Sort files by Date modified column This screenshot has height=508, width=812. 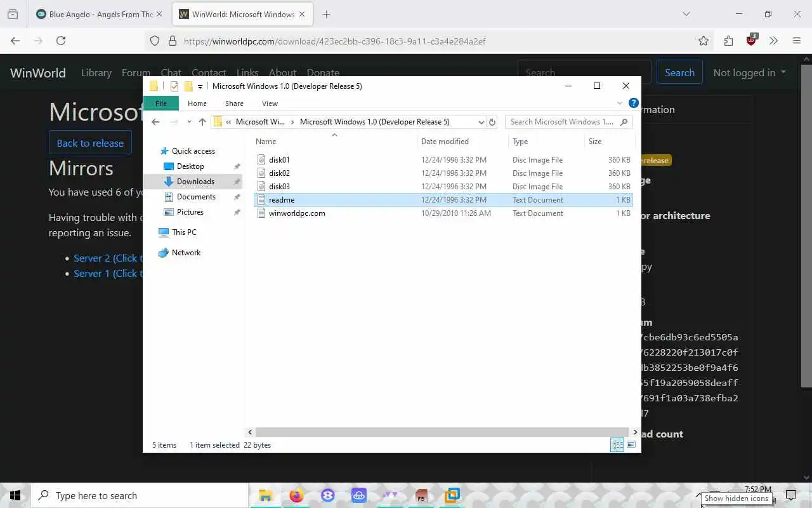point(445,142)
